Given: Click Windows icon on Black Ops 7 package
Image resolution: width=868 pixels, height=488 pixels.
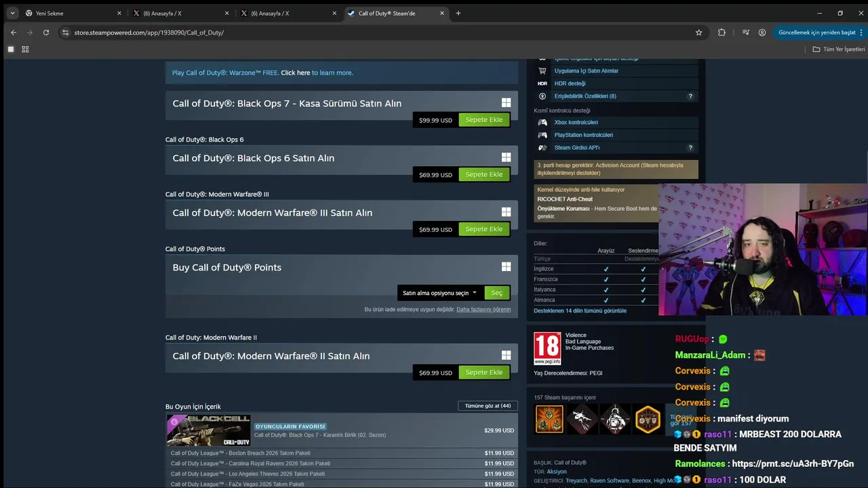Looking at the screenshot, I should (x=506, y=103).
